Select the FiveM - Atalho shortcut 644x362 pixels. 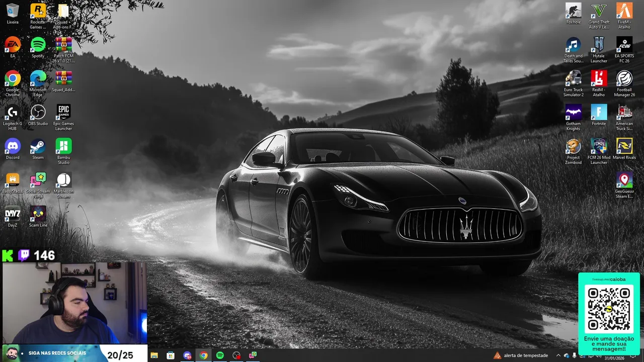624,16
